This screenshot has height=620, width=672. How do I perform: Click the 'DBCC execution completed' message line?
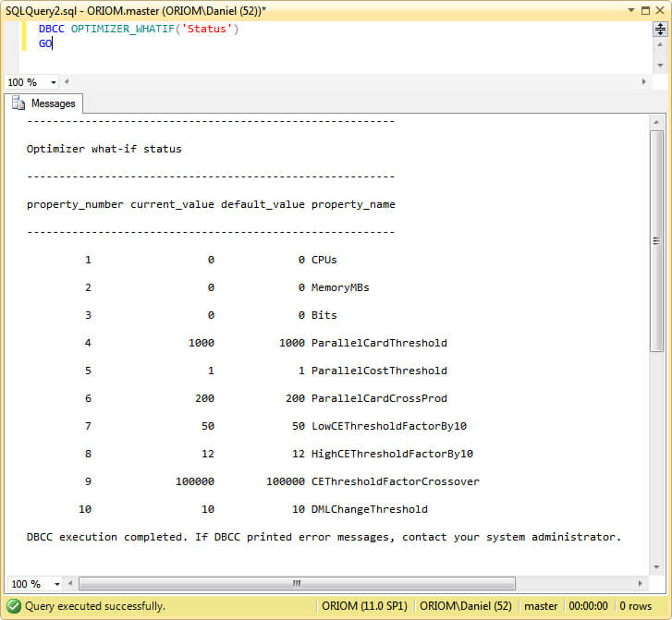(x=324, y=537)
